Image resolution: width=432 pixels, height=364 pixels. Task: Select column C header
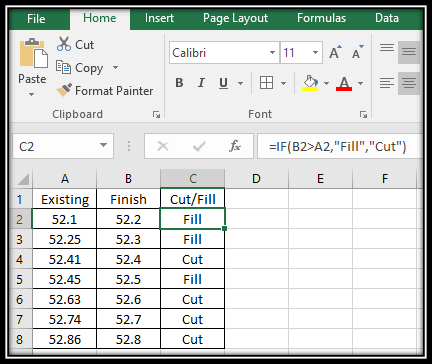click(x=193, y=179)
